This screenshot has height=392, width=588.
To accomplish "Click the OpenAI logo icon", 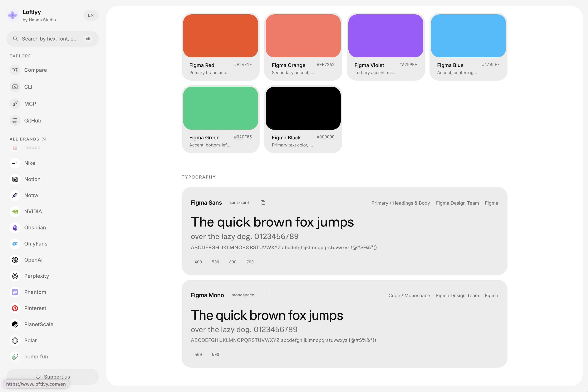I will coord(15,260).
